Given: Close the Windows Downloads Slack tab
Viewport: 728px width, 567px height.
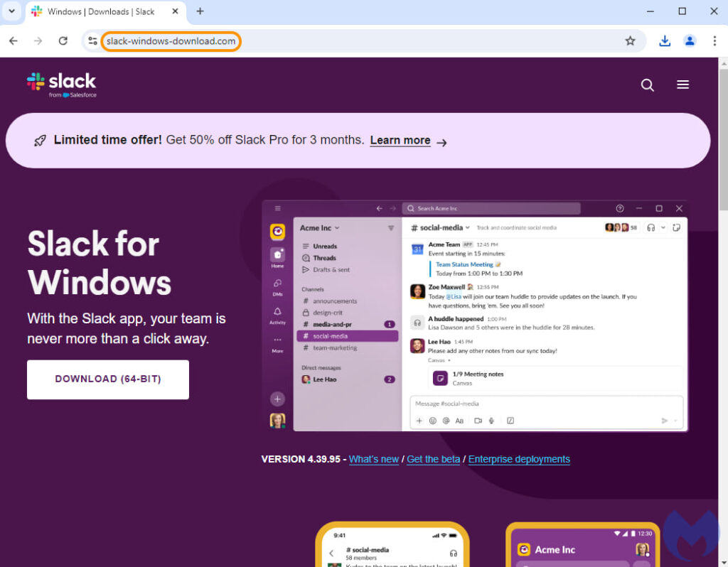Looking at the screenshot, I should pos(175,11).
